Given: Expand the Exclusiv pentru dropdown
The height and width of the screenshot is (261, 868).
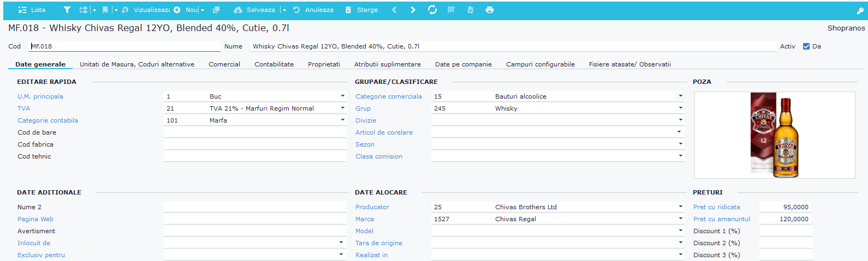Looking at the screenshot, I should pos(341,254).
